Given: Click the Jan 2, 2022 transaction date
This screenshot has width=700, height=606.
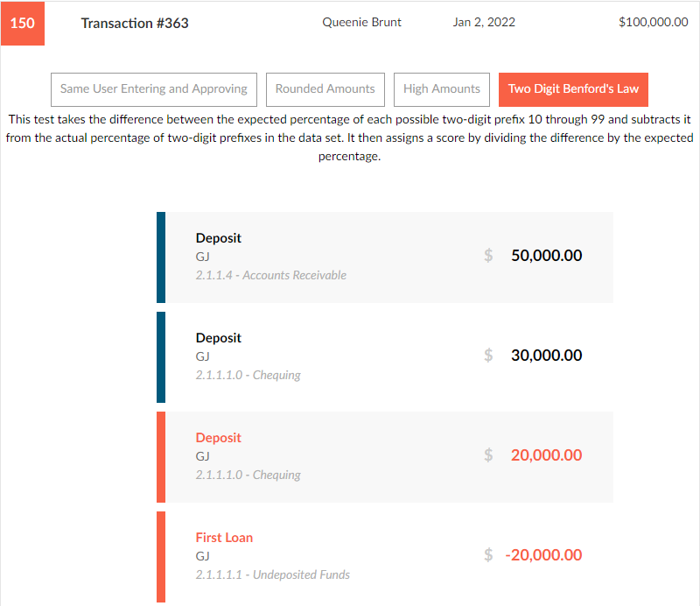Looking at the screenshot, I should coord(484,23).
